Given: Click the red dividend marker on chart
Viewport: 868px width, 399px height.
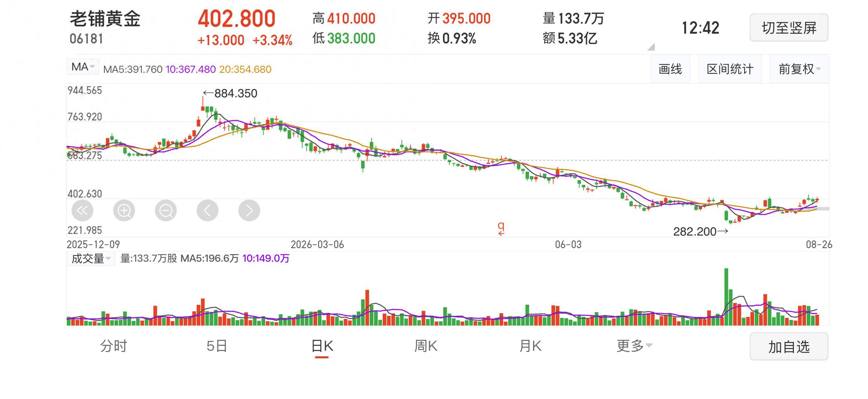Looking at the screenshot, I should click(x=501, y=229).
